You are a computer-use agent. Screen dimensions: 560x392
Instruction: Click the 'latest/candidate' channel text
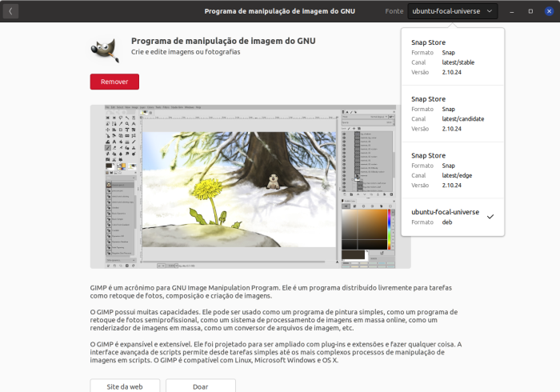[463, 119]
